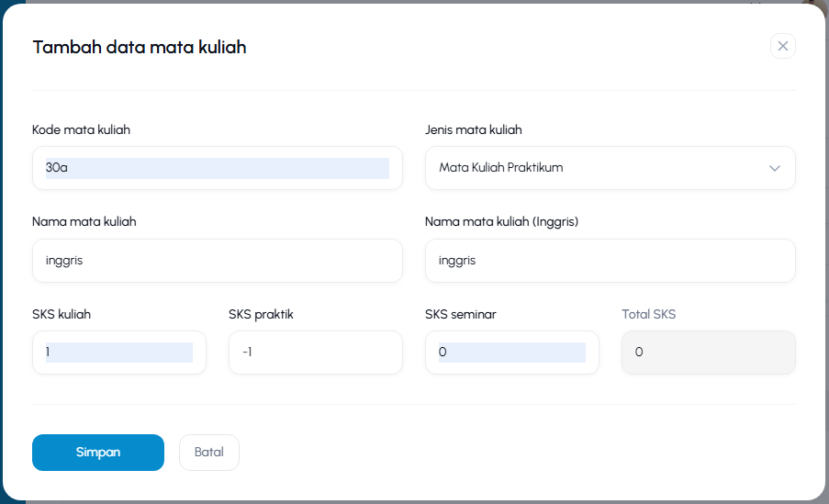
Task: Cancel with the Batal button
Action: pos(208,453)
